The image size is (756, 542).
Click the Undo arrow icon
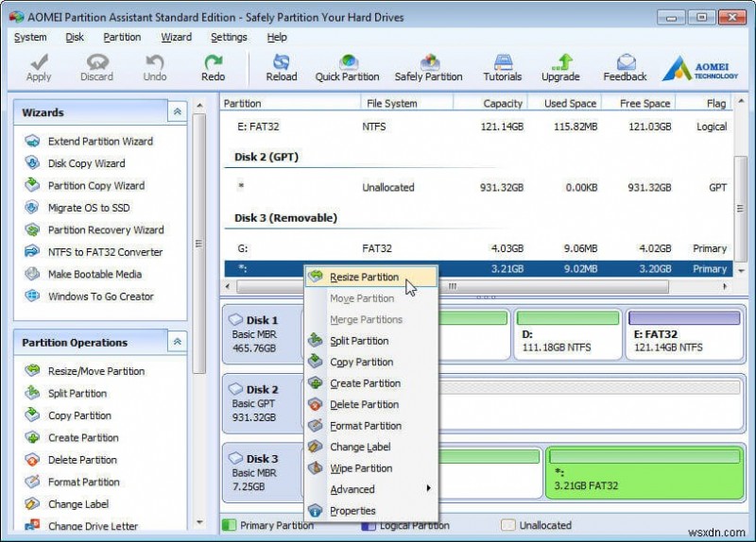pos(155,67)
